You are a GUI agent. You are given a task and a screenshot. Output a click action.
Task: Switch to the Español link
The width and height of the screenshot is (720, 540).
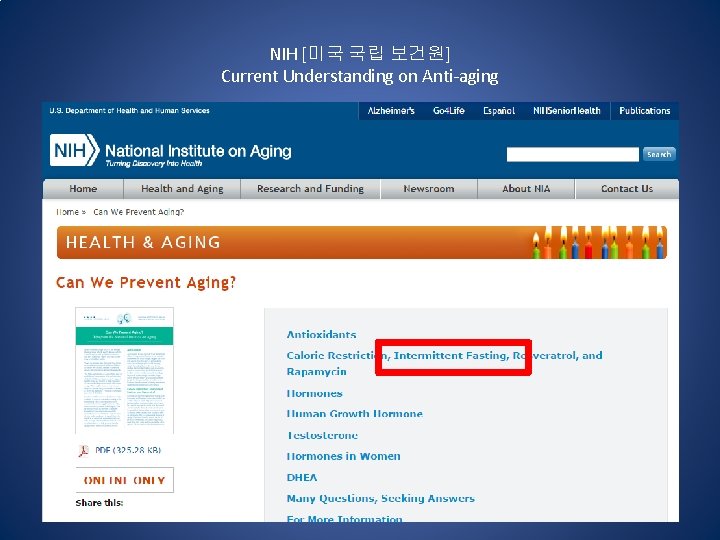[499, 111]
